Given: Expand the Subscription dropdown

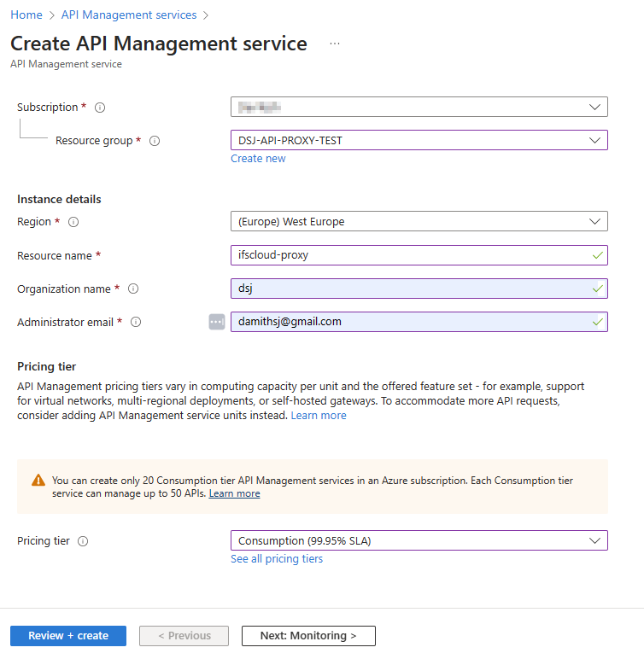Looking at the screenshot, I should coord(419,107).
